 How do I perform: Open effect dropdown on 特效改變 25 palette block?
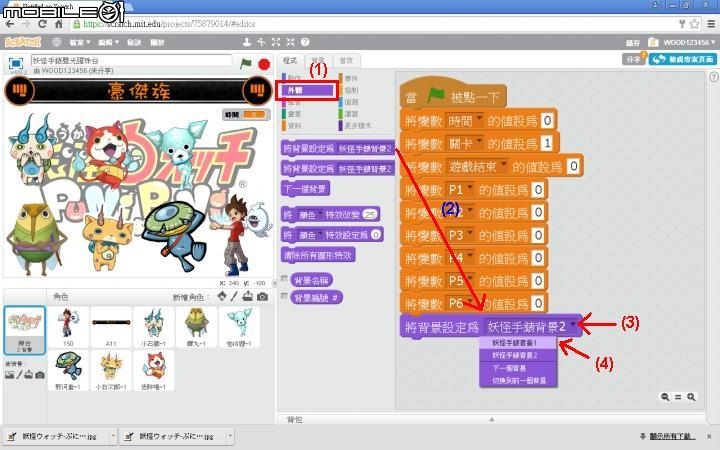(320, 214)
